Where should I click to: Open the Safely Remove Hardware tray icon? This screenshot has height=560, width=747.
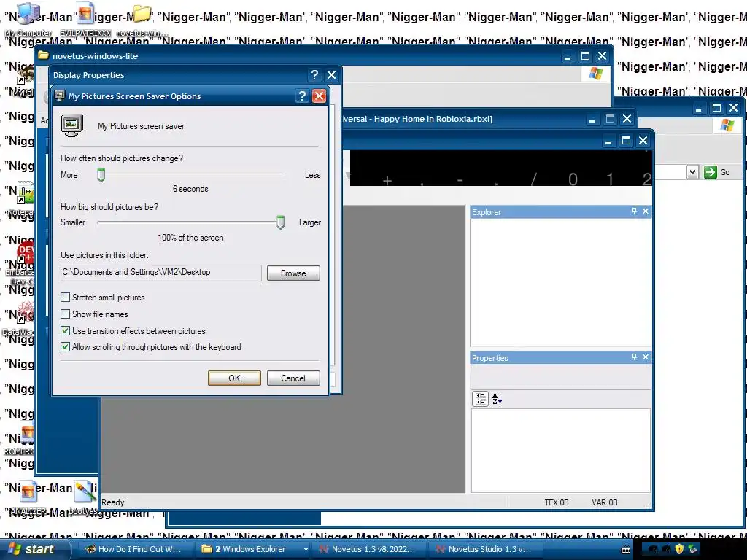[692, 549]
